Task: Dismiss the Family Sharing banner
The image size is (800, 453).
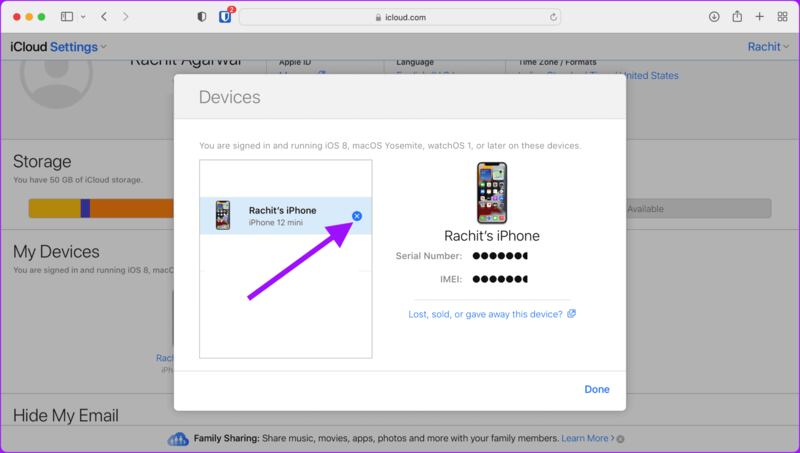Action: (x=621, y=439)
